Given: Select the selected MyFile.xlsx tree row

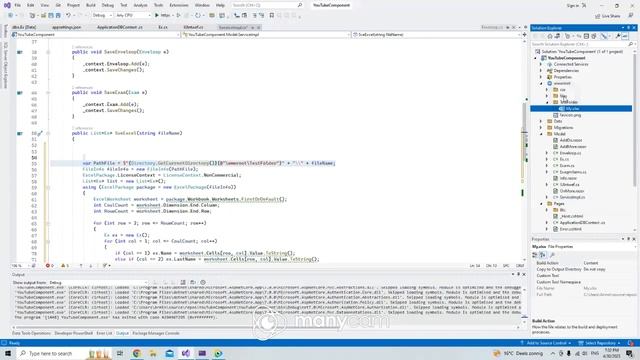Looking at the screenshot, I should pos(581,109).
